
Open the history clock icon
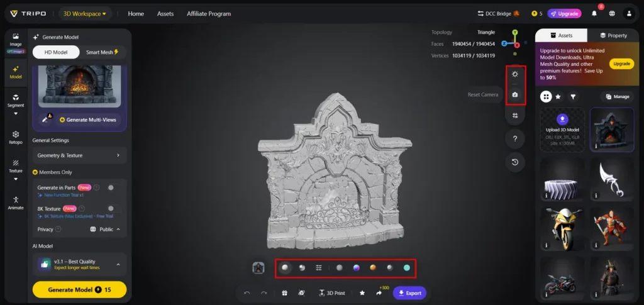coord(515,162)
